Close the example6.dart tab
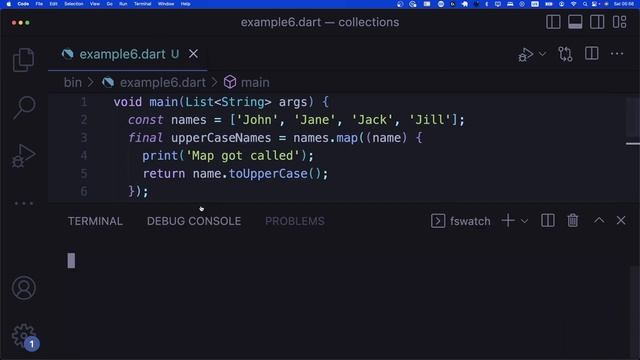The width and height of the screenshot is (640, 360). [x=193, y=54]
